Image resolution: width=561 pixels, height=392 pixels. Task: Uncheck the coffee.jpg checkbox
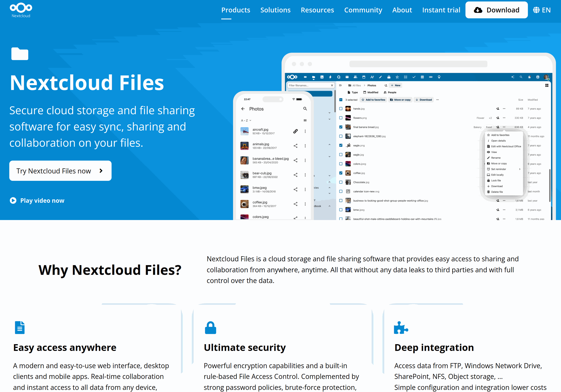coord(341,173)
